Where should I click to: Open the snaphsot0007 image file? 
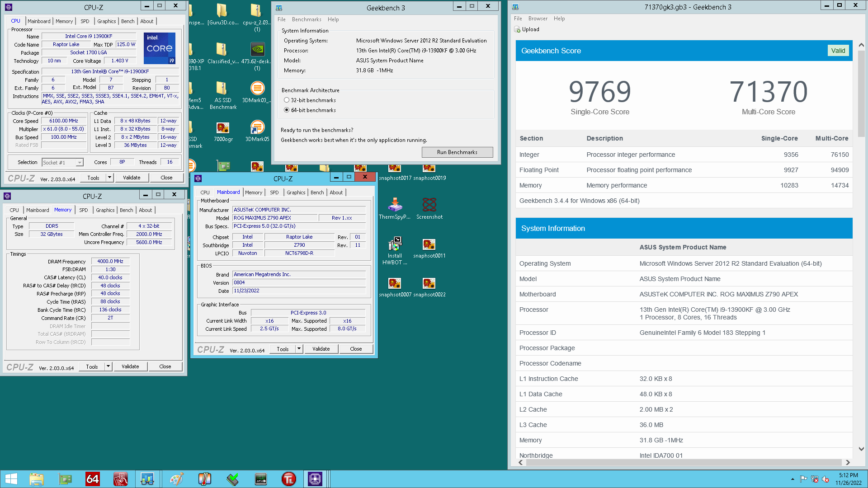point(395,286)
